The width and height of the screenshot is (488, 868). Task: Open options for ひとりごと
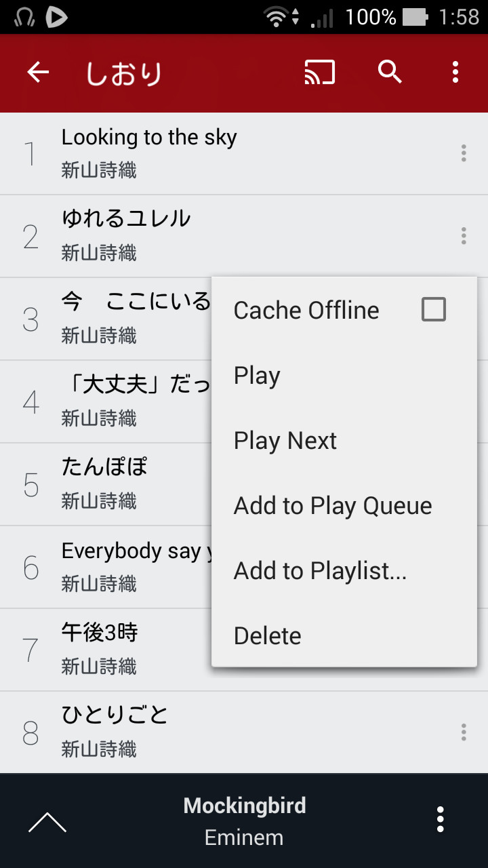(x=464, y=732)
